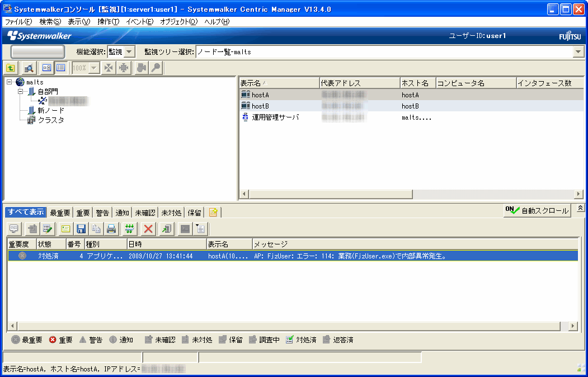Open the オブジェクト(O) menu
Screen dimensions: 588x377
(178, 22)
